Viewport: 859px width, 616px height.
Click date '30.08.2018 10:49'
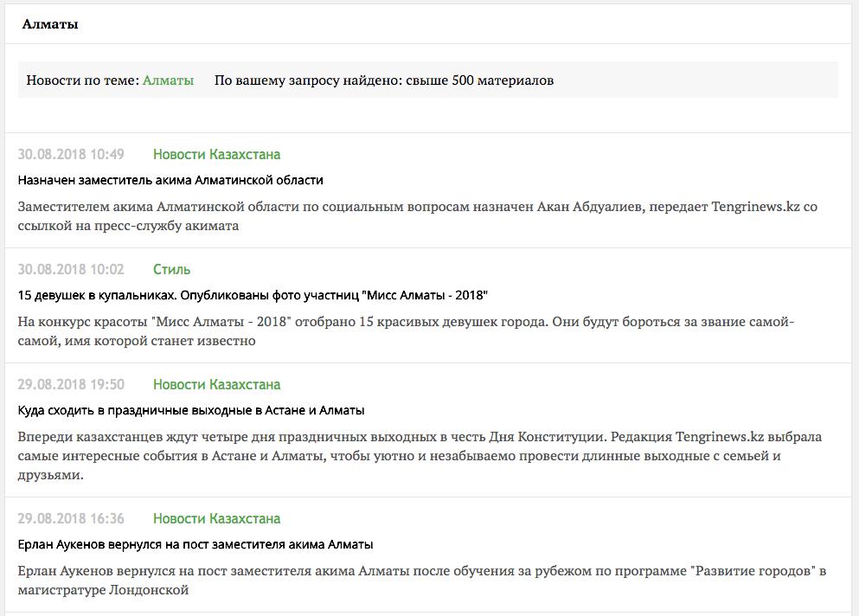click(x=71, y=155)
